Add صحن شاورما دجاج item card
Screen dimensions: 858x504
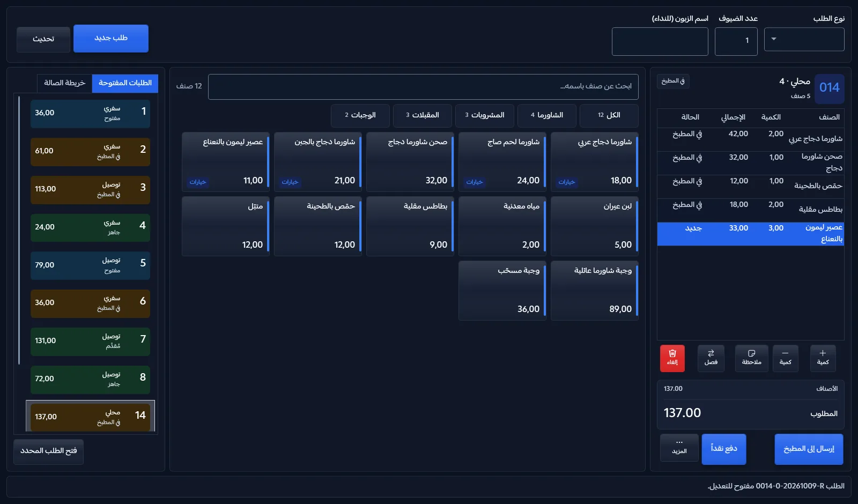[x=410, y=162]
